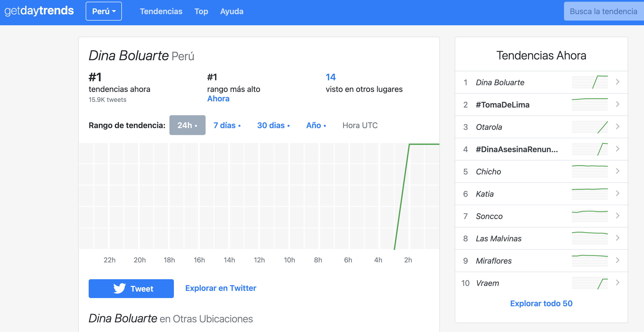The width and height of the screenshot is (644, 332).
Task: Open the Perú country dropdown
Action: click(x=104, y=11)
